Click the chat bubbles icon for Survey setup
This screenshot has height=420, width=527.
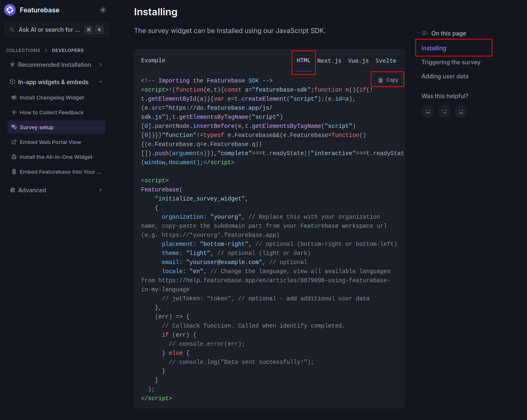14,127
